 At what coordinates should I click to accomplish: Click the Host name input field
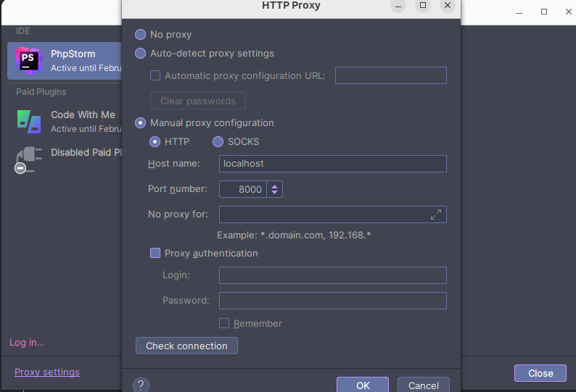[332, 164]
